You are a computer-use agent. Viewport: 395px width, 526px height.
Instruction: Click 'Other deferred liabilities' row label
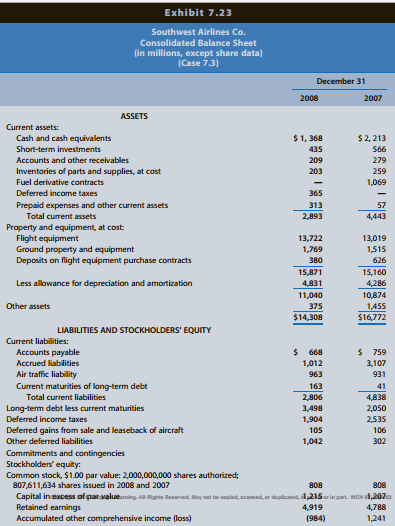(x=49, y=441)
